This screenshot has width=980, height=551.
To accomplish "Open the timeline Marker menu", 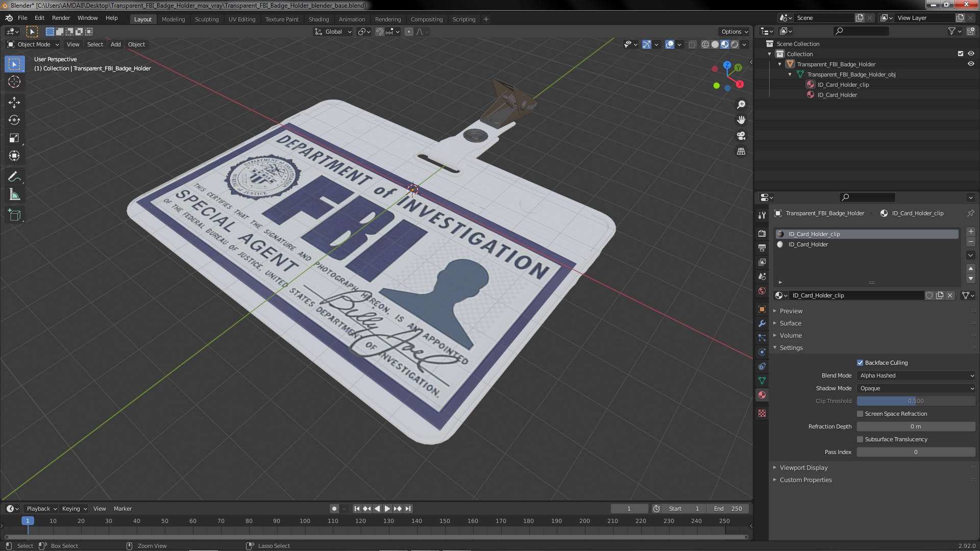I will coord(122,509).
